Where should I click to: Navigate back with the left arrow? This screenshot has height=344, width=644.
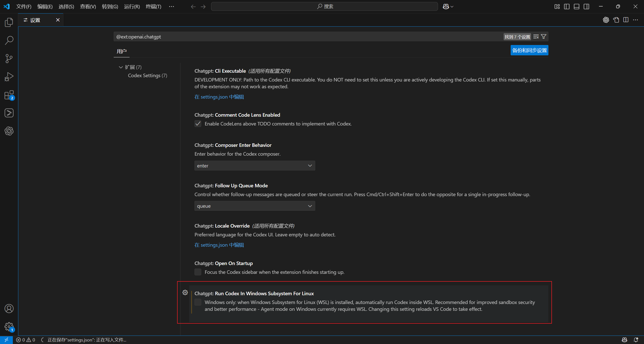coord(193,6)
